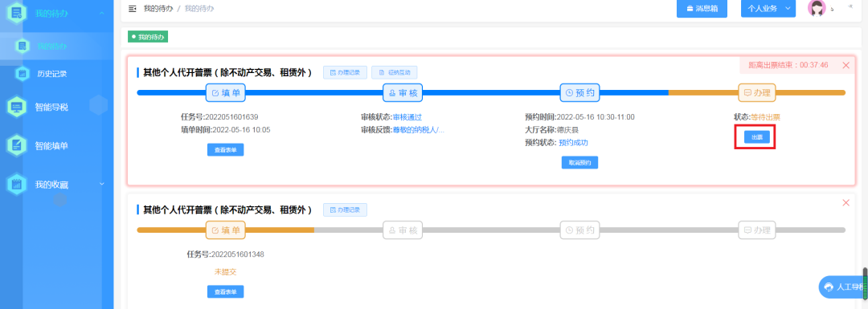Viewport: 868px width, 309px height.
Task: Click the gray 办理 step in the second card
Action: coord(757,230)
